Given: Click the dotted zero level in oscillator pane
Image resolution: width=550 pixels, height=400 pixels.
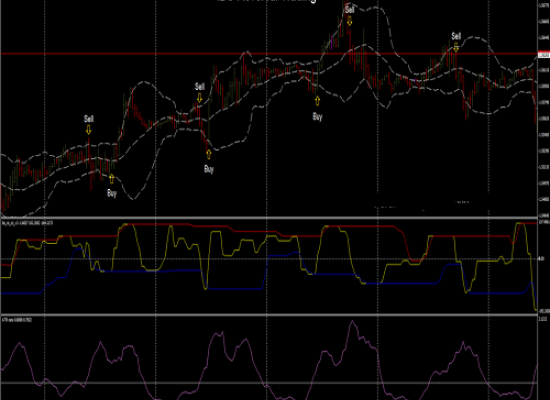Looking at the screenshot, I should pyautogui.click(x=269, y=259).
